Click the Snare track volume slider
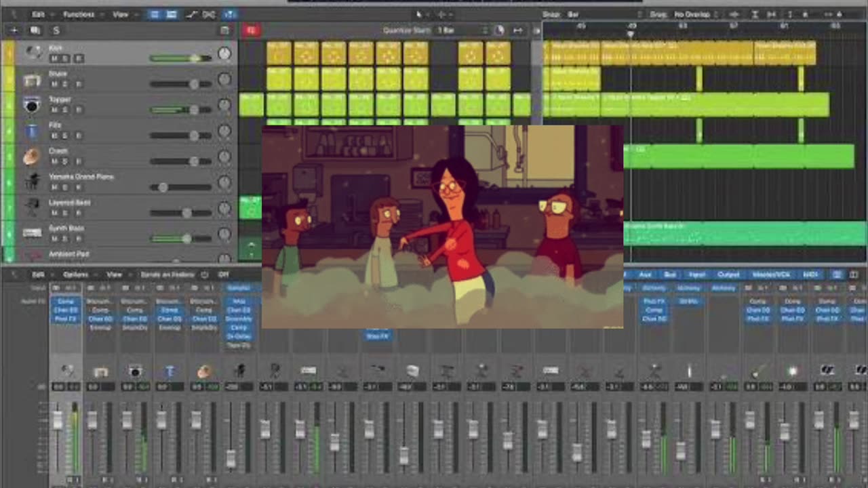Screen dimensions: 868x488 point(180,84)
